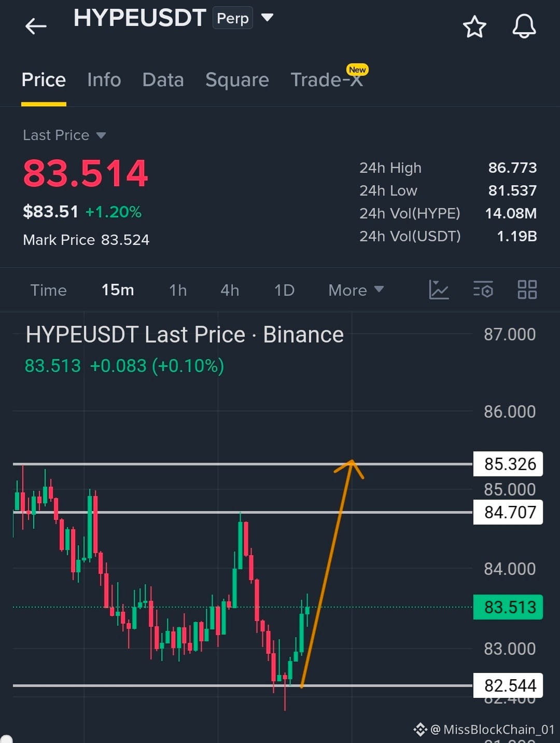Image resolution: width=560 pixels, height=743 pixels.
Task: Select the 15m timeframe
Action: click(x=118, y=290)
